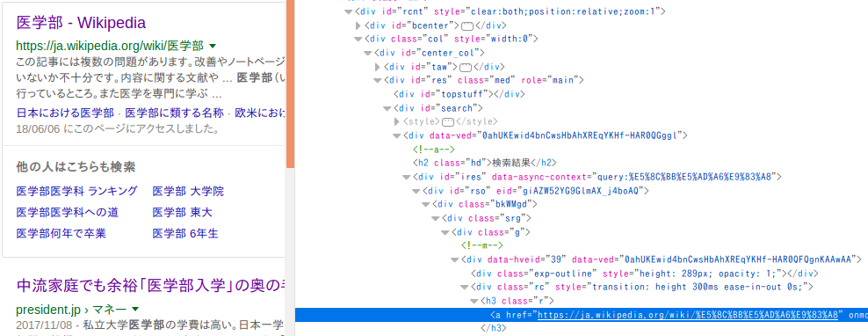This screenshot has height=336, width=868.
Task: Click the text 他の人はこちらも検索
Action: [x=76, y=167]
